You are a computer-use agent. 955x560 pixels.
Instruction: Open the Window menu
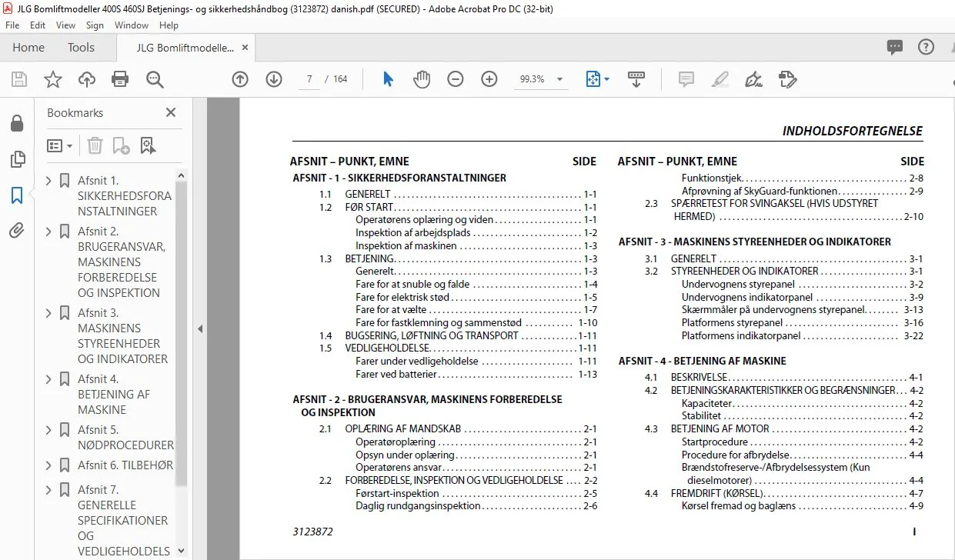(x=132, y=25)
